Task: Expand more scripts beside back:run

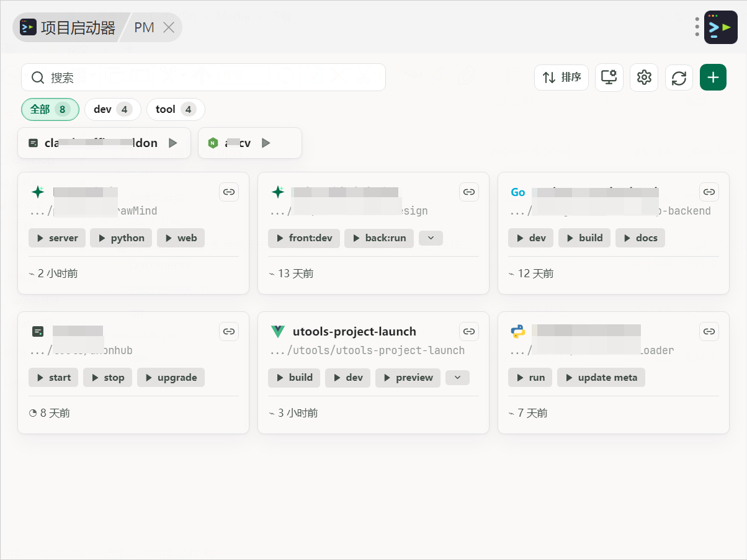Action: 431,238
